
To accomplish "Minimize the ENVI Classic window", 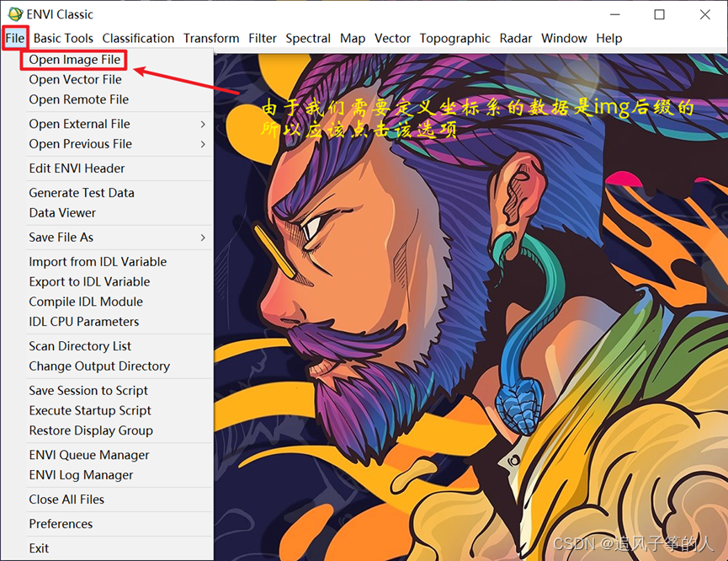I will 615,14.
